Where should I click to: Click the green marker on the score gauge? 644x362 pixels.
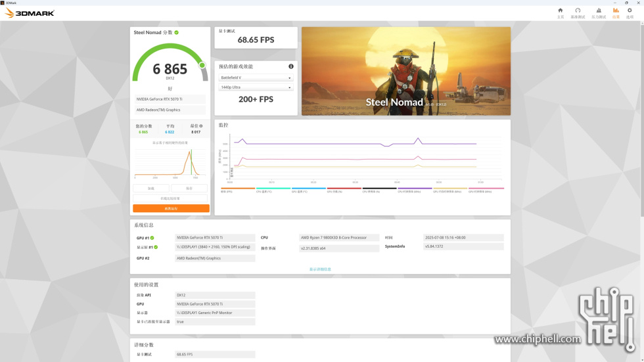[202, 65]
